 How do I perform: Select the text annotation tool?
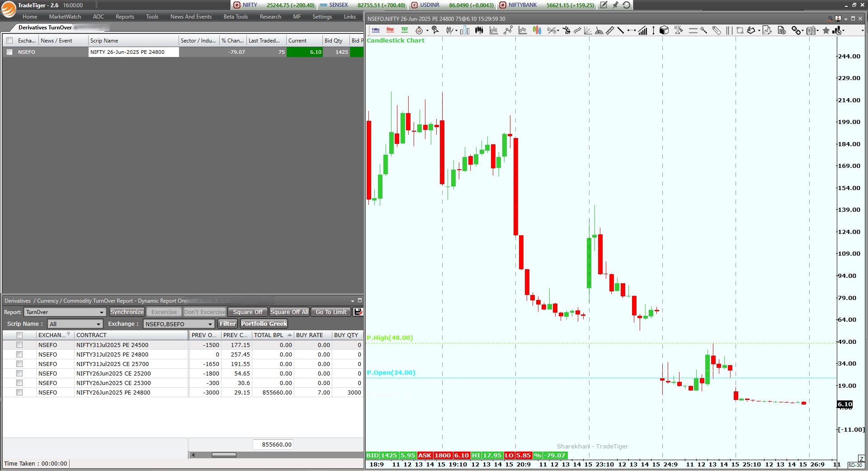pyautogui.click(x=679, y=30)
